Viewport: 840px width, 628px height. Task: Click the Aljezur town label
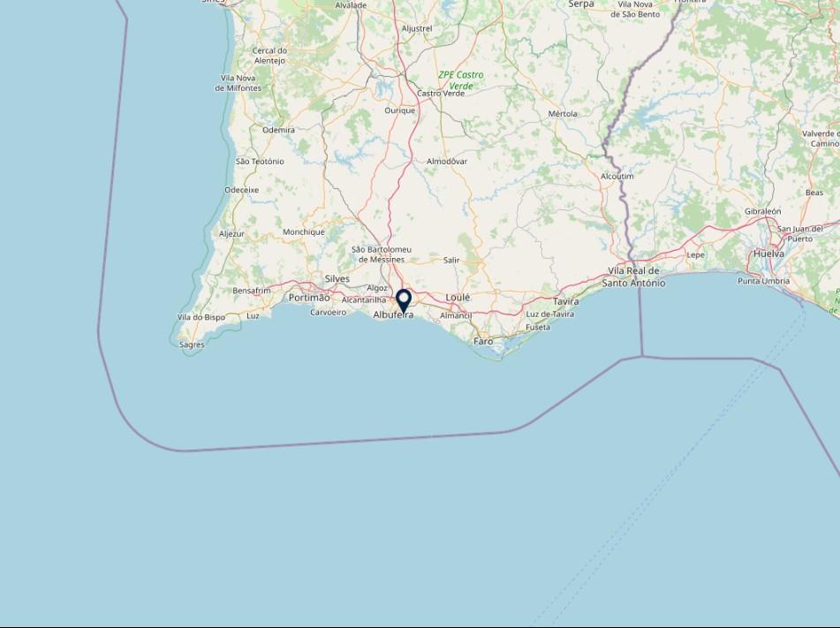click(x=231, y=234)
